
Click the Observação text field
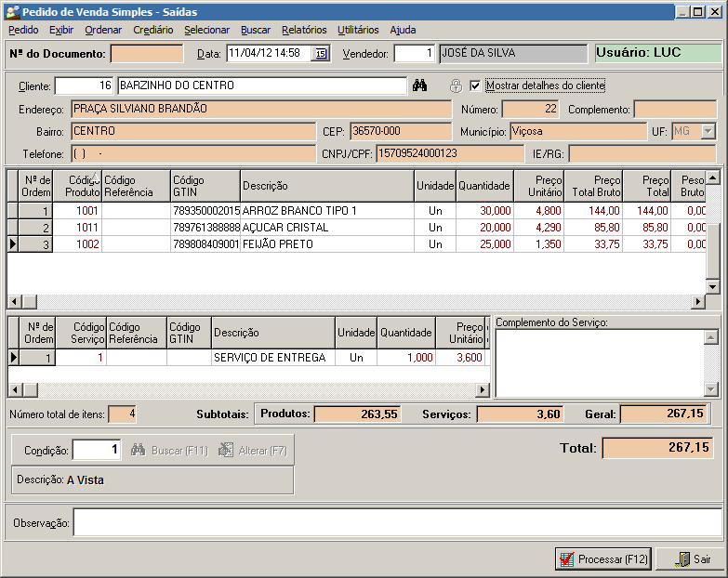pos(397,523)
